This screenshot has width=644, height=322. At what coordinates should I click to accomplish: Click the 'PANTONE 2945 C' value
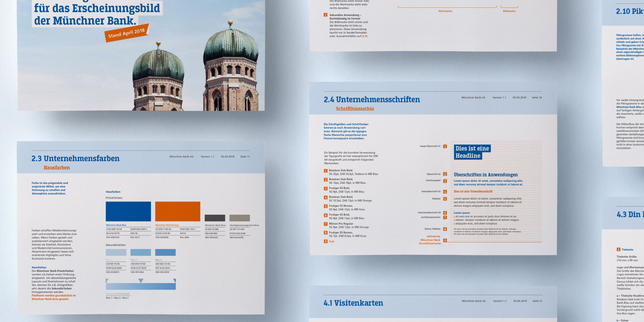pyautogui.click(x=139, y=229)
